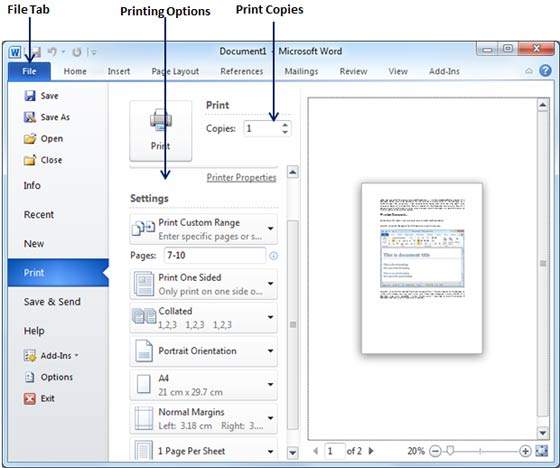Click the Add-Ins item in backstage sidebar

pos(51,355)
